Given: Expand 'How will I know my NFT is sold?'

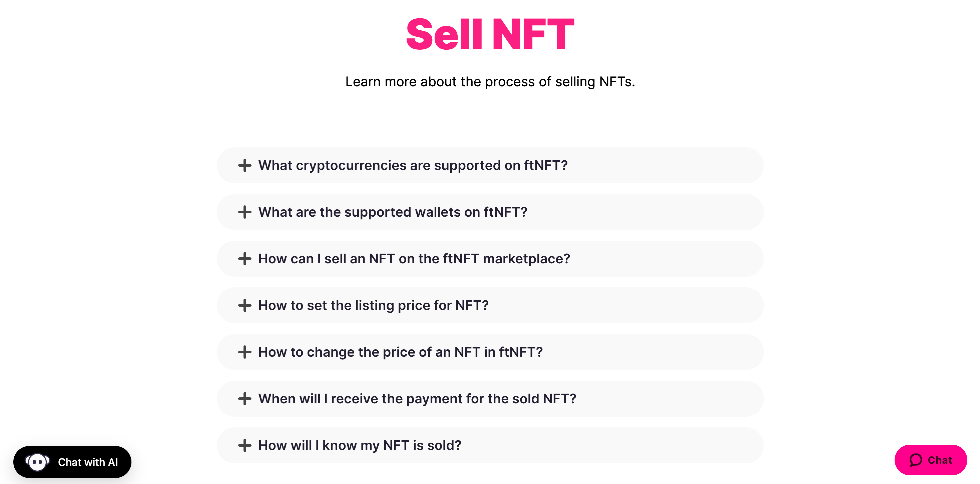Looking at the screenshot, I should (x=360, y=445).
